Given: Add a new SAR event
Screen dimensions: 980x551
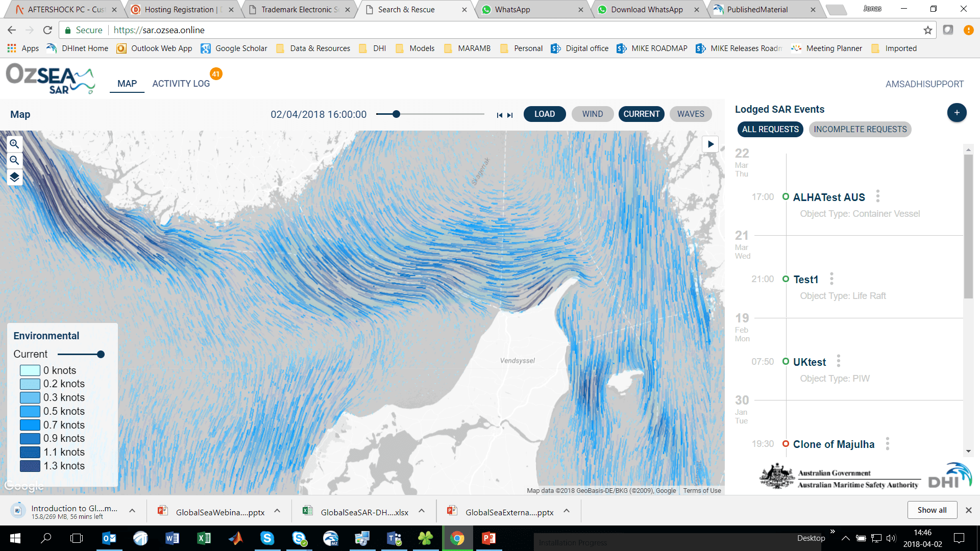Looking at the screenshot, I should point(957,112).
